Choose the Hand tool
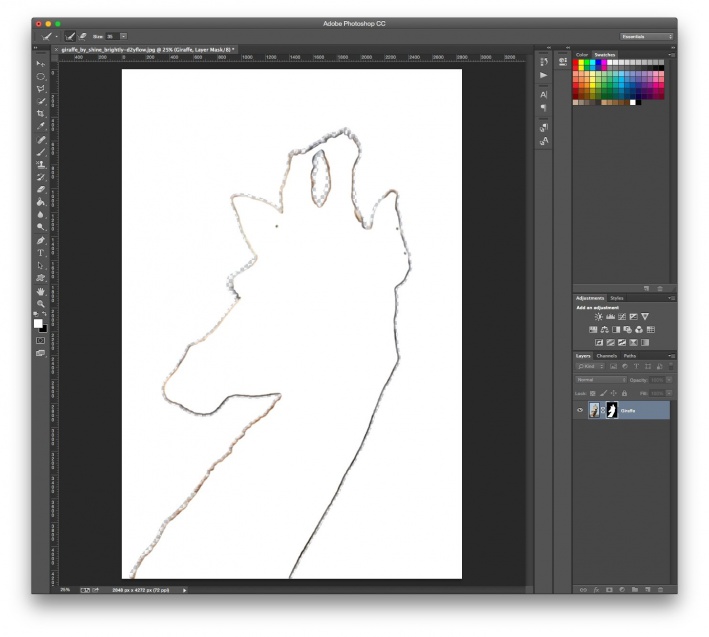This screenshot has width=709, height=637. click(x=41, y=291)
